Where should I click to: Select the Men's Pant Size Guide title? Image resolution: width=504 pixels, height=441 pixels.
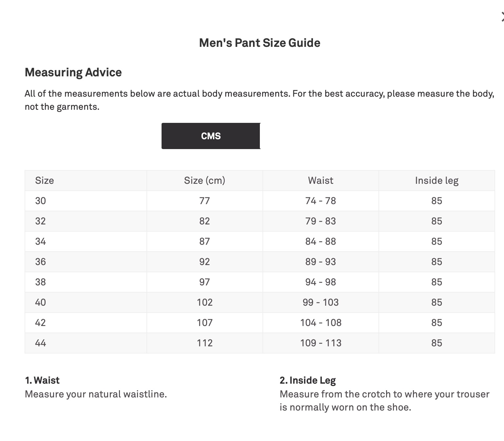pyautogui.click(x=260, y=43)
